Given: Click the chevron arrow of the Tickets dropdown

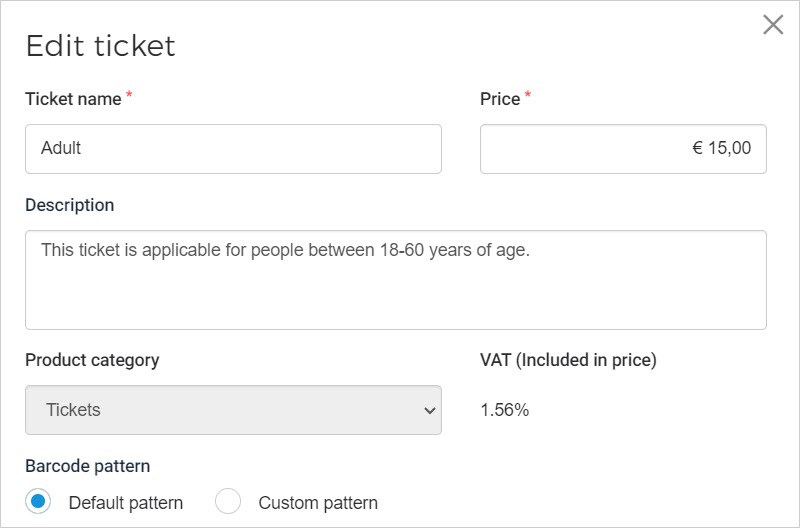Looking at the screenshot, I should 430,410.
